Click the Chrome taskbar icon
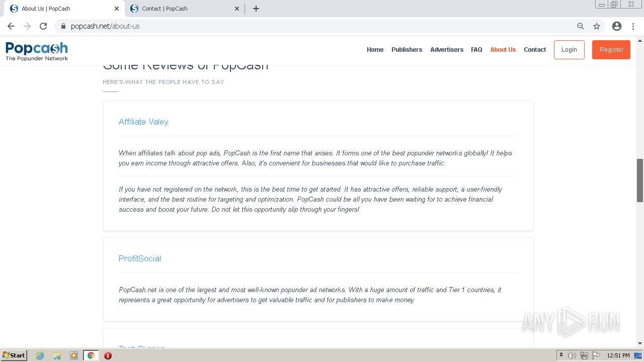 (x=91, y=355)
